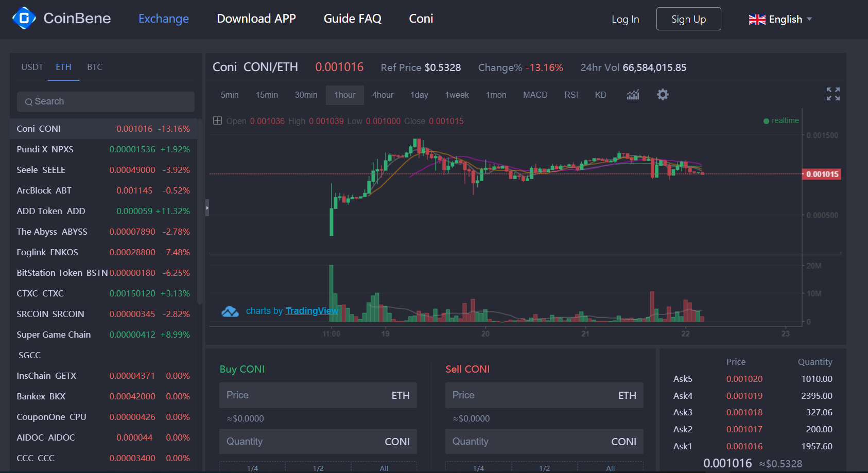Image resolution: width=868 pixels, height=473 pixels.
Task: Click the 0.001015 price axis marker
Action: (822, 174)
